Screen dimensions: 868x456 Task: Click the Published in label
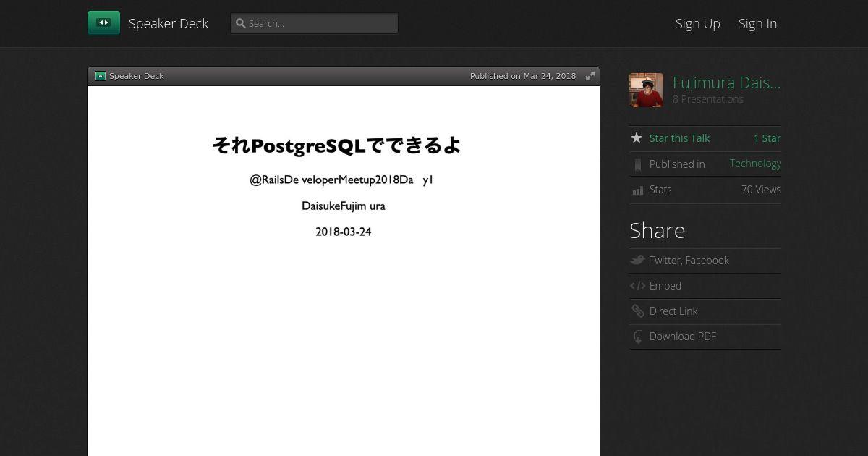677,164
